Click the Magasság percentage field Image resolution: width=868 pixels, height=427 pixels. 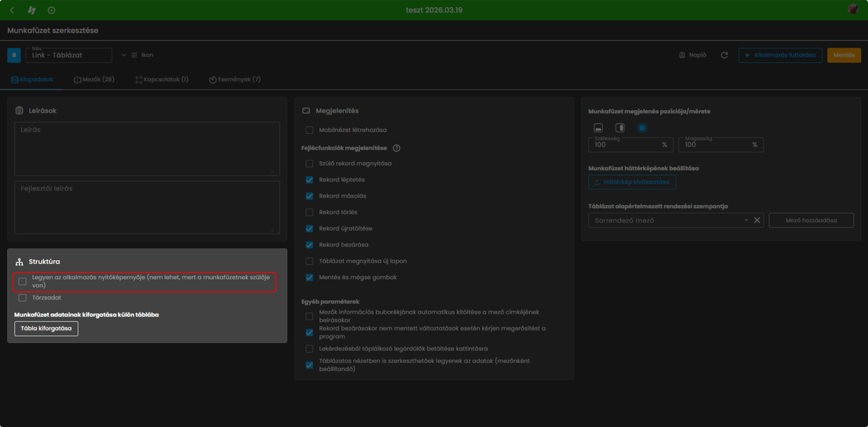[x=721, y=145]
